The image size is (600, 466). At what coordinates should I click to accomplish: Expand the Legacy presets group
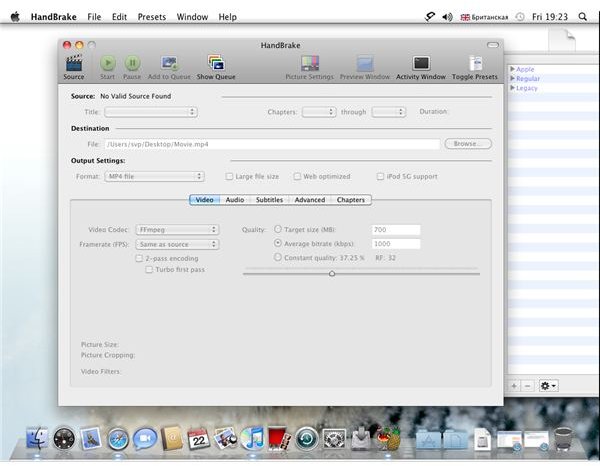click(x=512, y=88)
